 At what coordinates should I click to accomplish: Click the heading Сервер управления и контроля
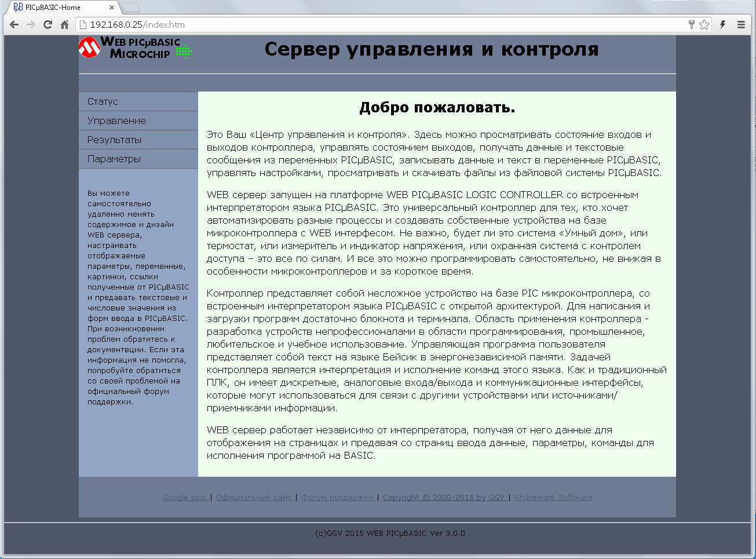point(432,49)
